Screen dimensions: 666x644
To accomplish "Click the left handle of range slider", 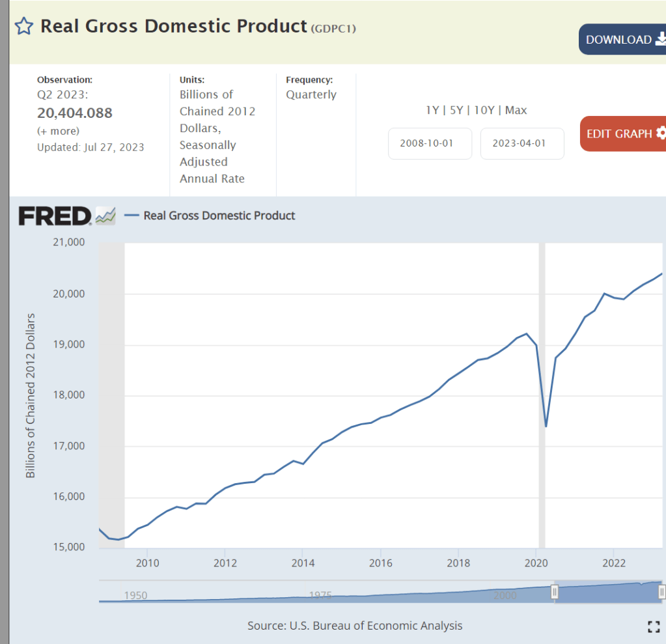I will click(x=555, y=592).
